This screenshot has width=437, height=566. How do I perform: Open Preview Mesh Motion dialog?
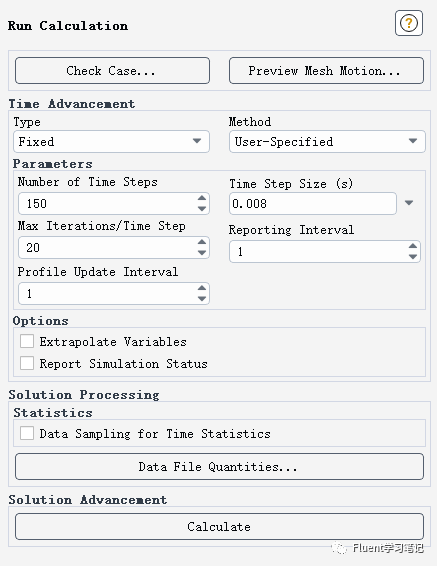[326, 70]
